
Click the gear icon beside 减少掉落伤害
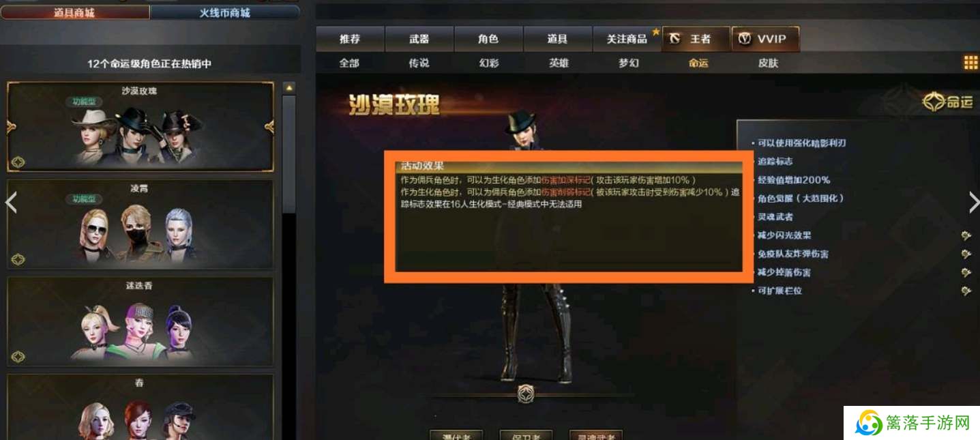966,272
